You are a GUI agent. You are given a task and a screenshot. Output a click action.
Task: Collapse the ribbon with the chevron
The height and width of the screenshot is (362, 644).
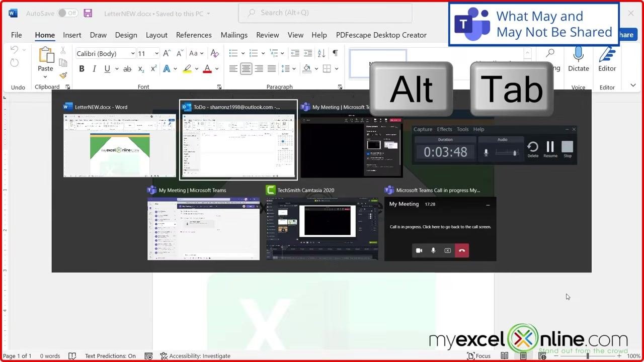(633, 85)
